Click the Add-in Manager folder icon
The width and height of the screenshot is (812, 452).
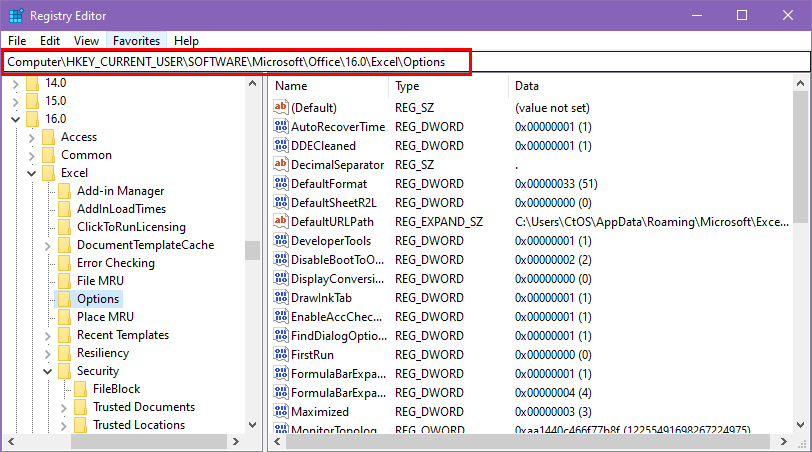(x=64, y=191)
